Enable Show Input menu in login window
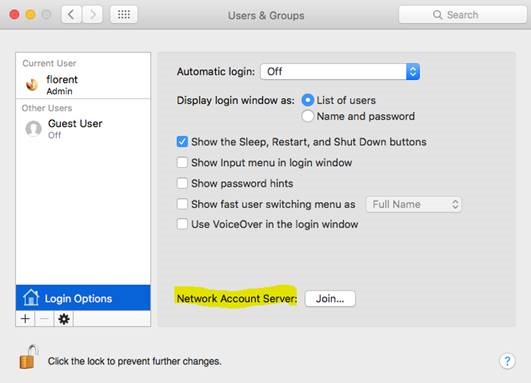Image resolution: width=531 pixels, height=383 pixels. pyautogui.click(x=182, y=163)
